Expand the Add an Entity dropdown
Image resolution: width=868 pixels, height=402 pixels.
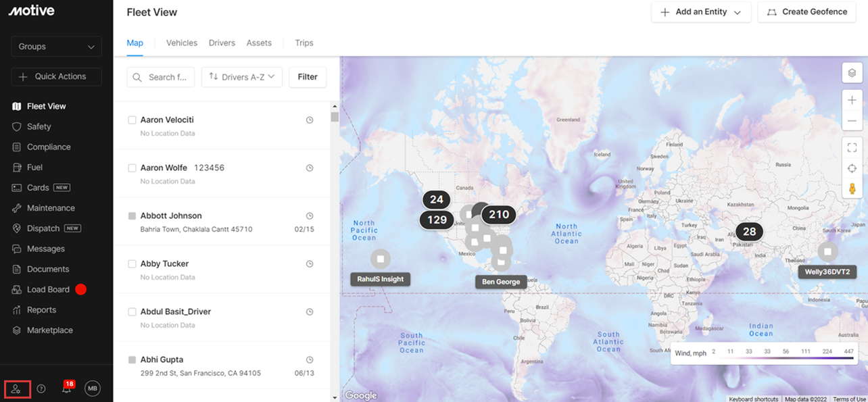pyautogui.click(x=701, y=12)
